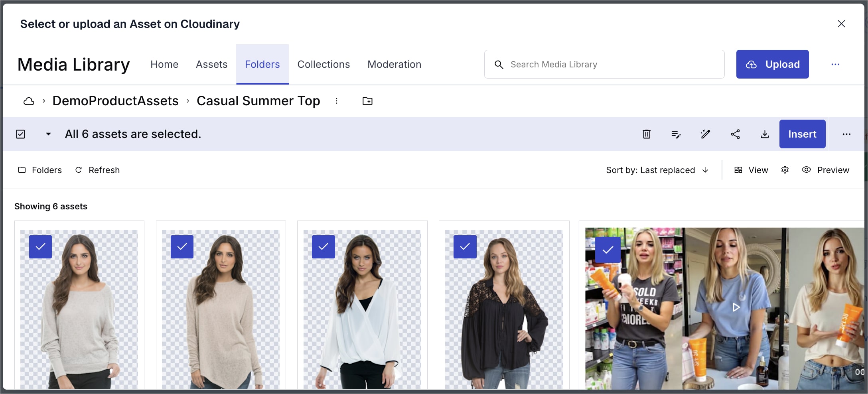Click the Upload button
This screenshot has width=868, height=394.
(772, 65)
